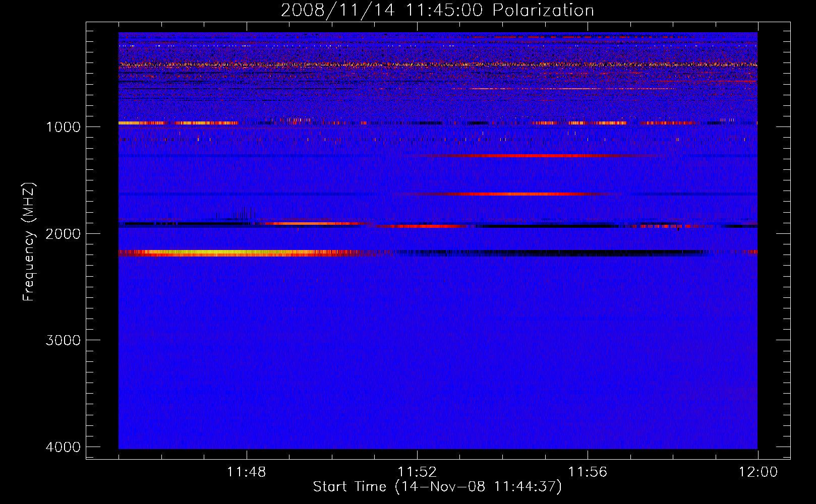Select the 'Frequency (MHZ)' y-axis label
This screenshot has height=504, width=816.
coord(29,242)
